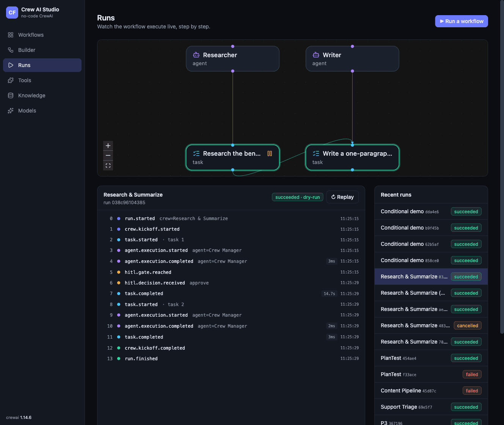Go to the Builder page
Viewport: 504px width, 425px height.
(42, 50)
